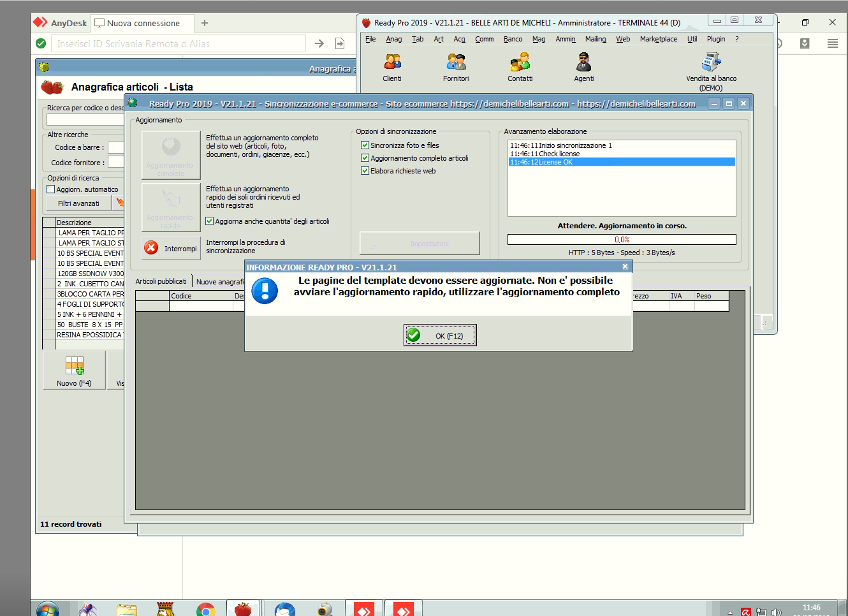Click Interrompi to stop synchronization
The height and width of the screenshot is (616, 848).
point(172,248)
